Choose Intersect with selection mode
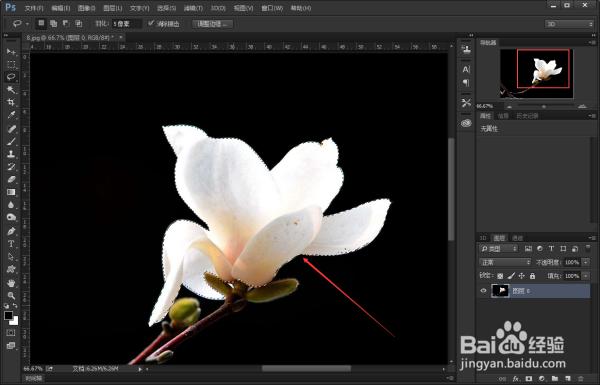Screen dimensions: 600x385 click(x=78, y=23)
